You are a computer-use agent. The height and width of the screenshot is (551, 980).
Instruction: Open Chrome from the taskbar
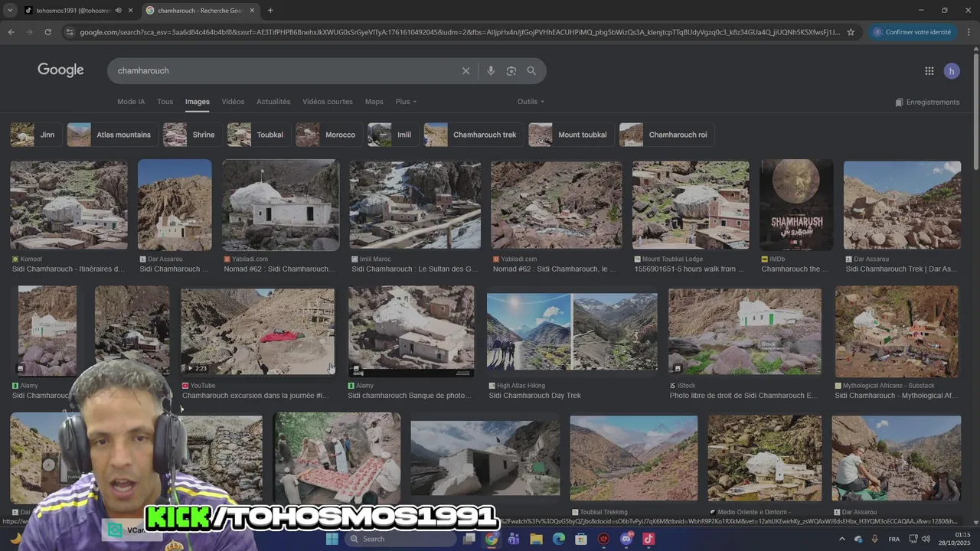[x=492, y=539]
